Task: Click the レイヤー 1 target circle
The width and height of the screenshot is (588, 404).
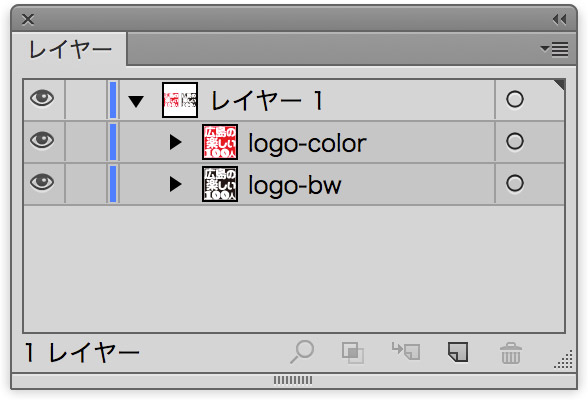Action: (514, 99)
